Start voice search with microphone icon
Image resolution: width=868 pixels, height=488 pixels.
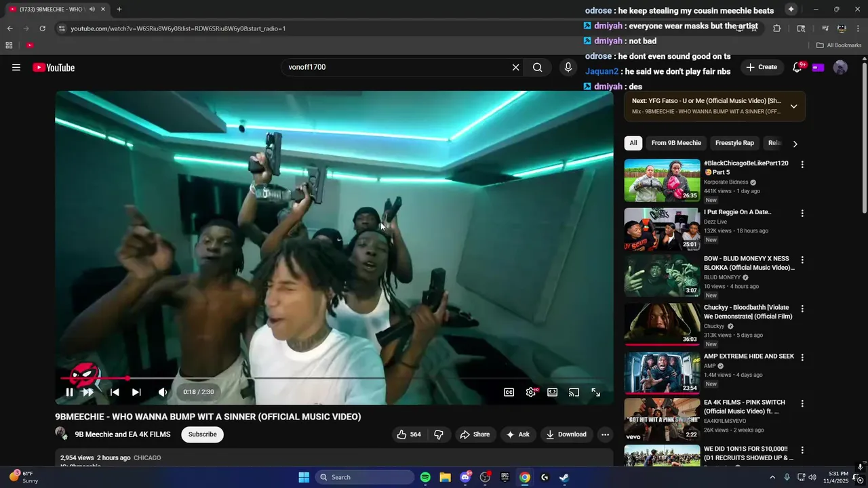pyautogui.click(x=568, y=67)
